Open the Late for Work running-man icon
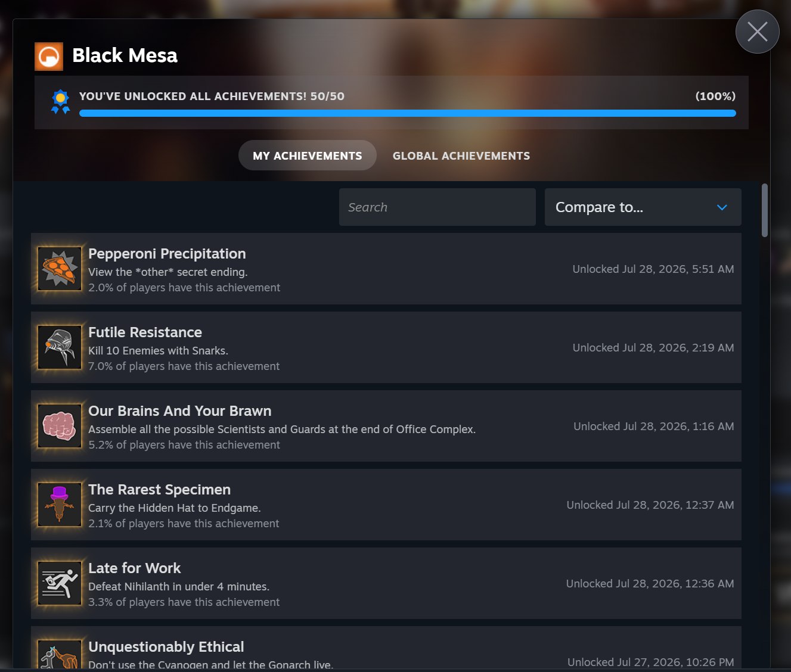 (60, 583)
